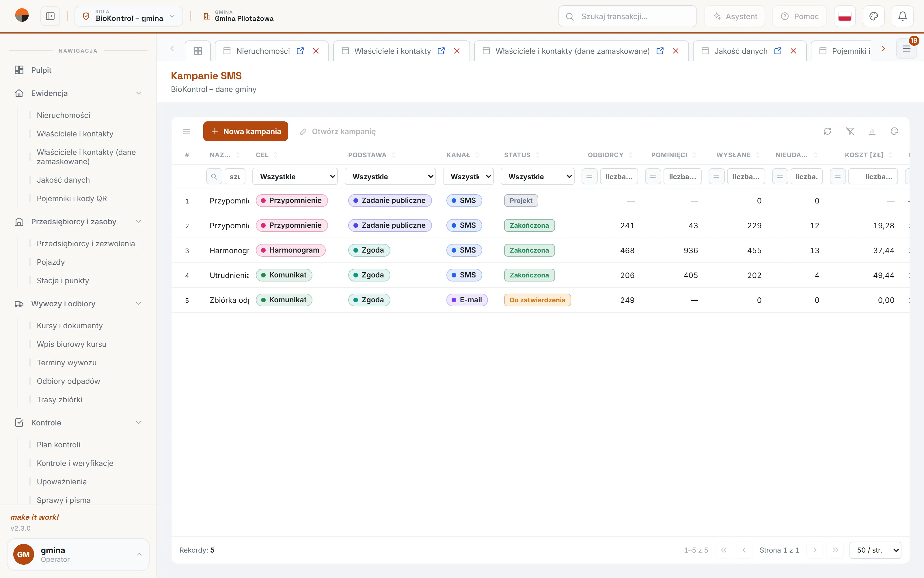Open Trasy zbiórki in sidebar
924x578 pixels.
pyautogui.click(x=59, y=399)
